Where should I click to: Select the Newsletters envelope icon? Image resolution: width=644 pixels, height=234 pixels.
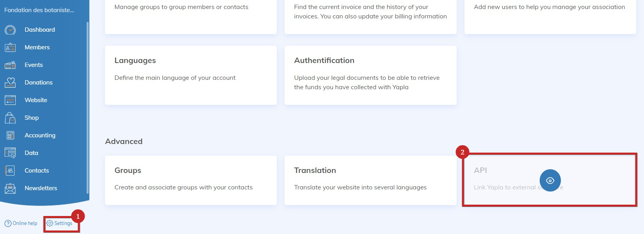[10, 188]
